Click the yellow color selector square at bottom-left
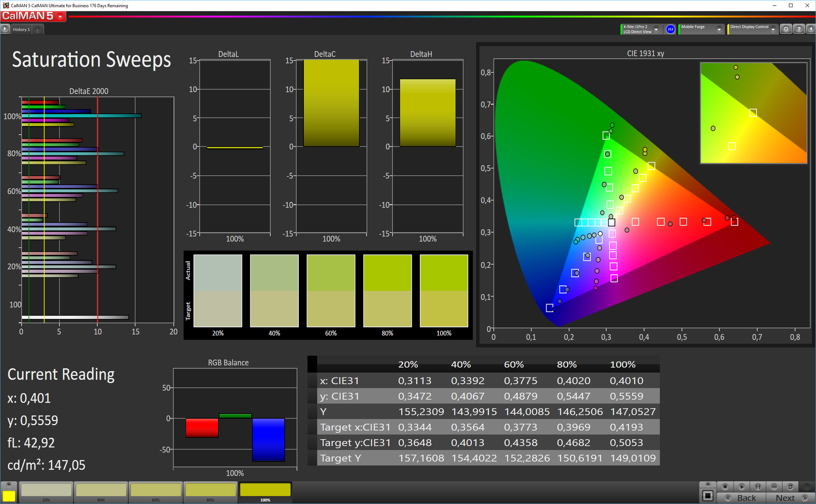The width and height of the screenshot is (816, 504). [9, 496]
